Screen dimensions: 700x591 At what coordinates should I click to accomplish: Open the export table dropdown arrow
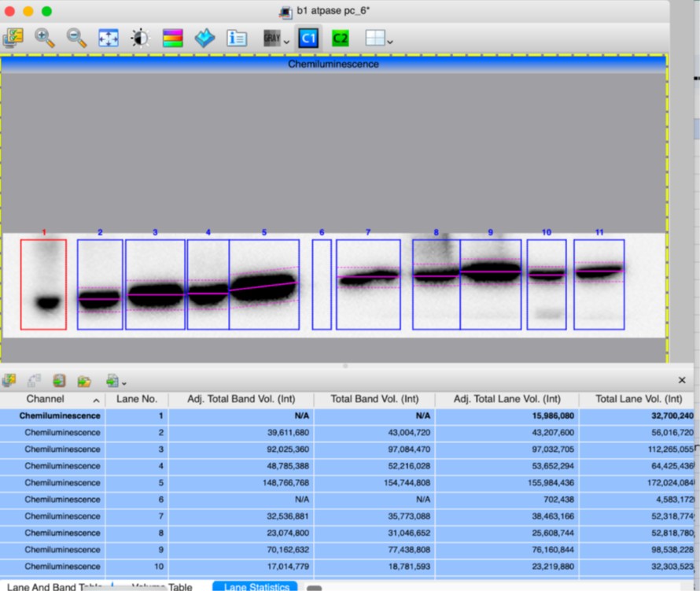click(x=124, y=383)
